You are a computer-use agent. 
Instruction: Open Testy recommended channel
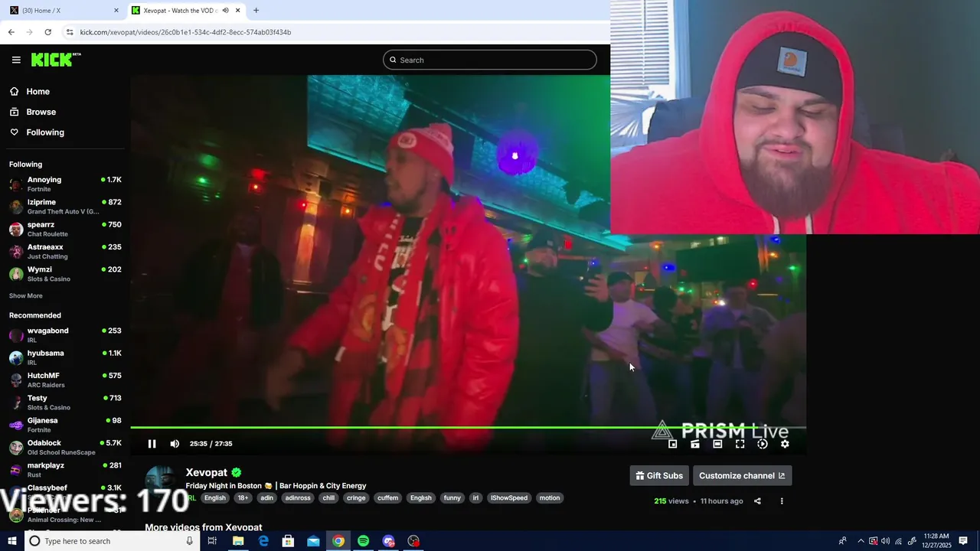coord(65,403)
